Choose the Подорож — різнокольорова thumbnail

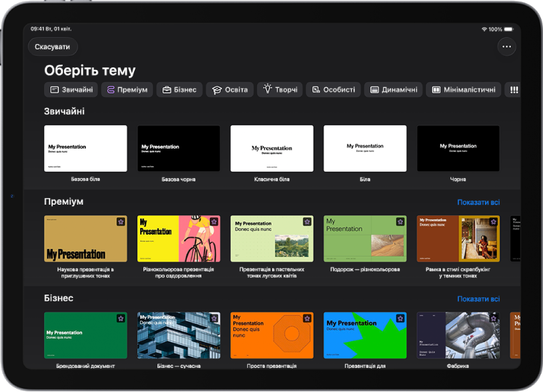[x=365, y=239]
